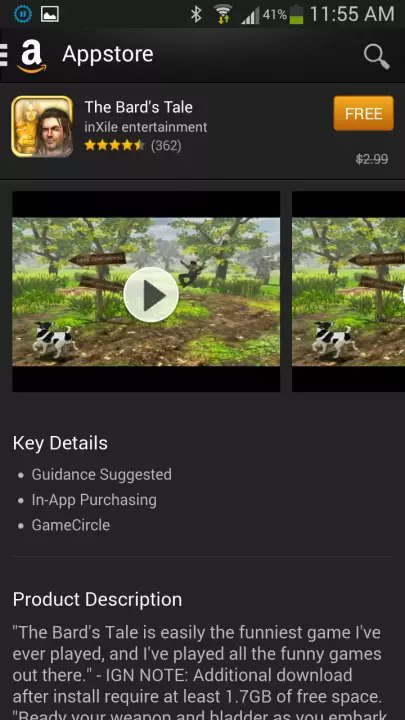Tap The Bard's Tale title text
405x720 pixels.
(139, 107)
